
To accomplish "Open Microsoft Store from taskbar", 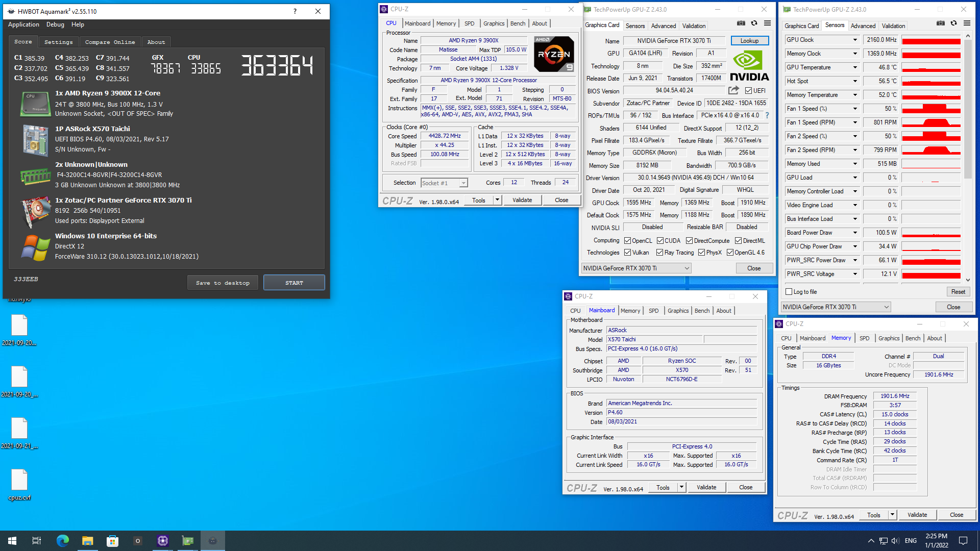I will pos(112,541).
